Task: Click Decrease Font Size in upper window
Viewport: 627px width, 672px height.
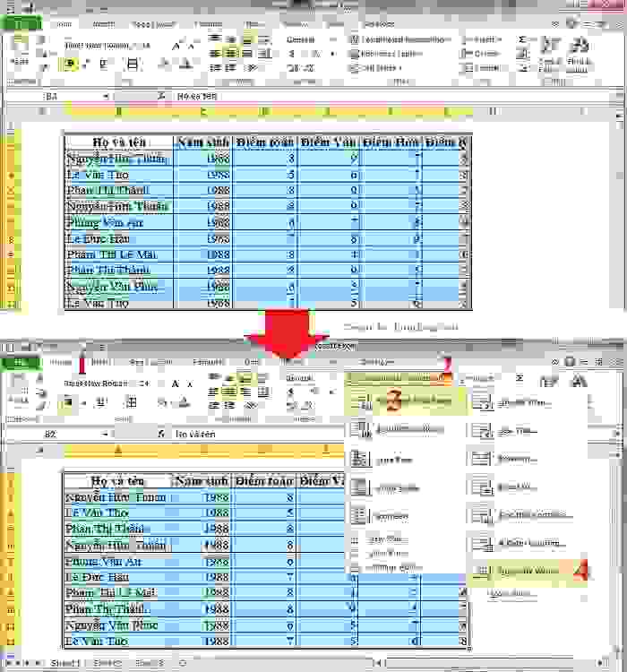Action: coord(191,46)
